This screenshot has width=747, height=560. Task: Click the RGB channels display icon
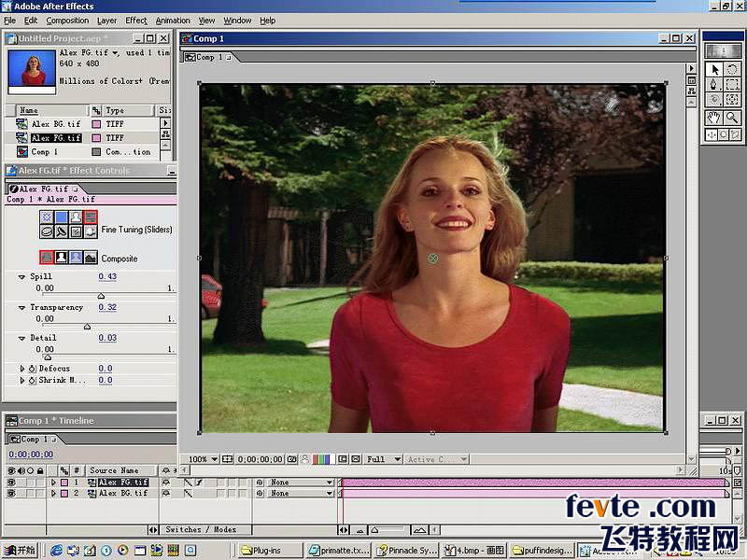tap(321, 459)
